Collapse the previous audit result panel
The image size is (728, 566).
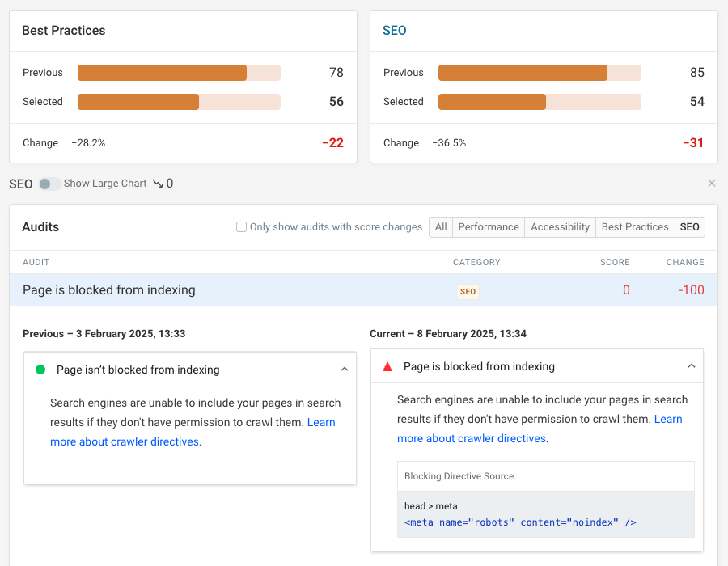(x=345, y=370)
